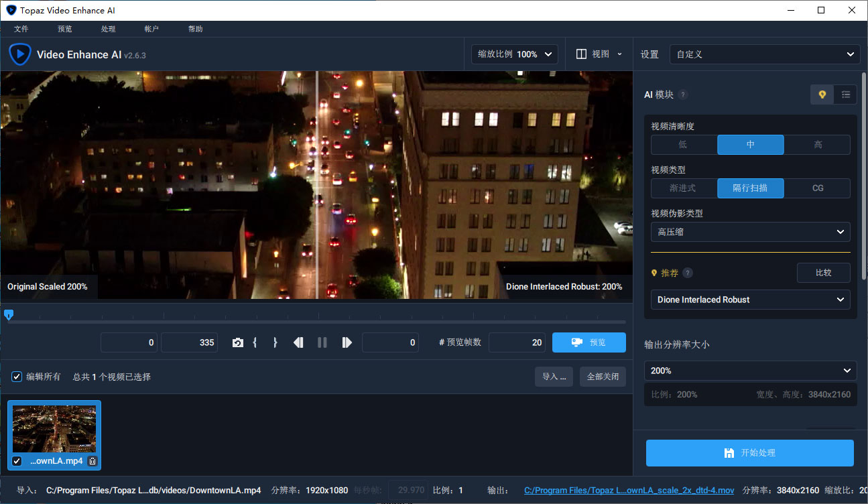Expand the 200% output size dropdown
Image resolution: width=868 pixels, height=504 pixels.
(751, 371)
